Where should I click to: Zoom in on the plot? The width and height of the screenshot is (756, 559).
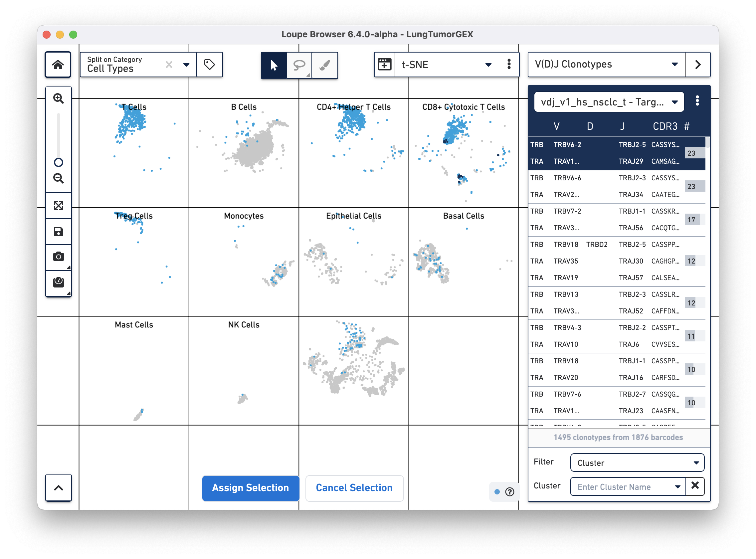click(x=59, y=98)
